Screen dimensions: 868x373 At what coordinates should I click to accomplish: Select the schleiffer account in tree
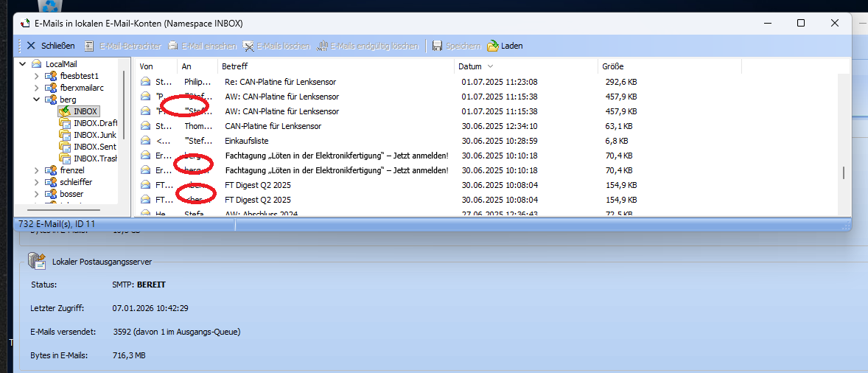coord(76,182)
